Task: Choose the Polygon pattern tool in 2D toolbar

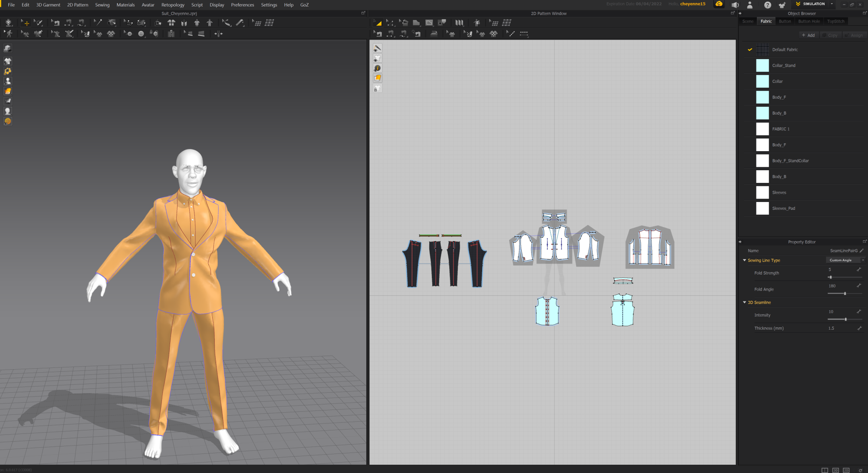Action: (x=416, y=23)
